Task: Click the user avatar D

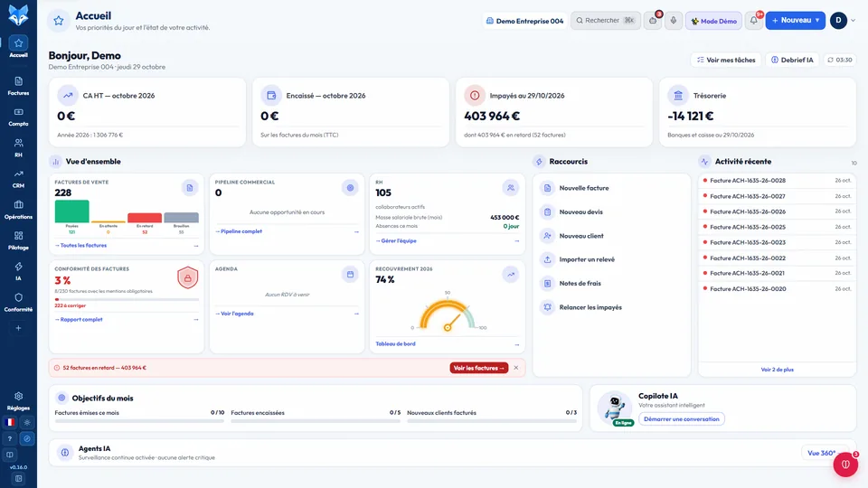Action: 839,21
